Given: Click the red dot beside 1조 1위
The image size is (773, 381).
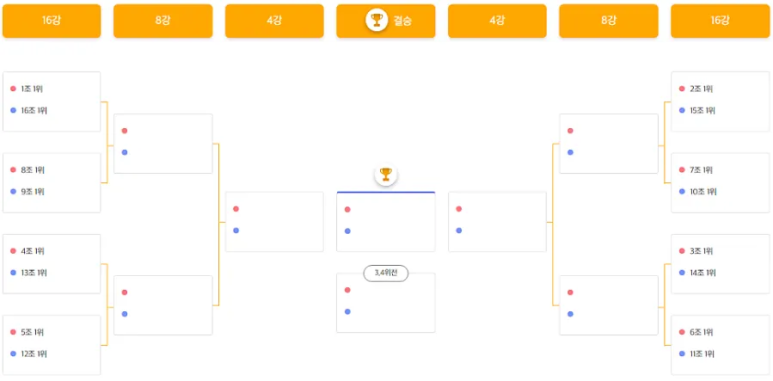Looking at the screenshot, I should coord(13,89).
